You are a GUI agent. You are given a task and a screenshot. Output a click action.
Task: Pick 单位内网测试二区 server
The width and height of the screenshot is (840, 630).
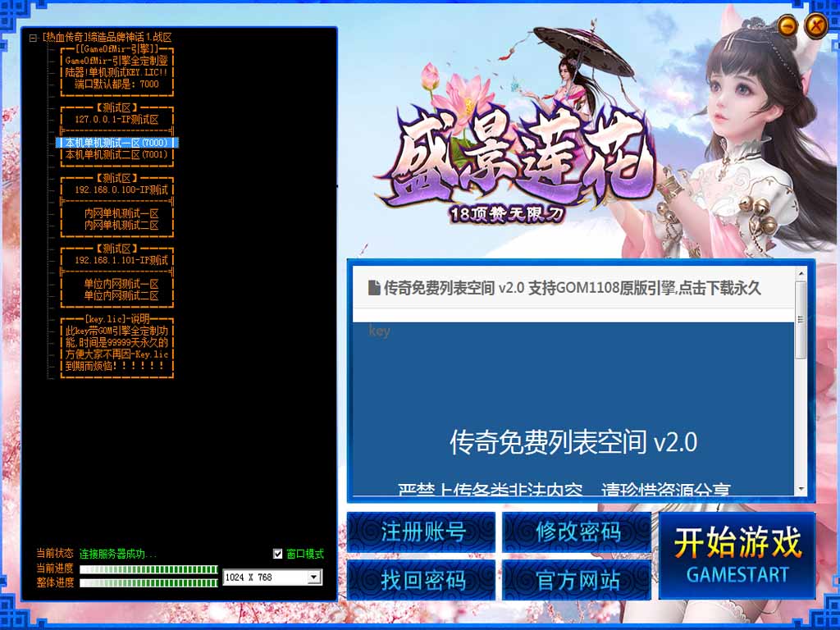tap(121, 295)
